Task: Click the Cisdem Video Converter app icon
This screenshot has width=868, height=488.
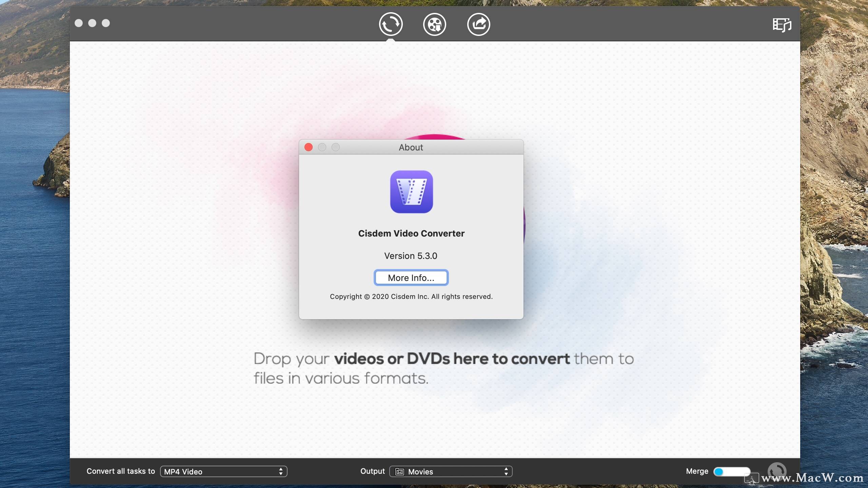Action: click(411, 192)
